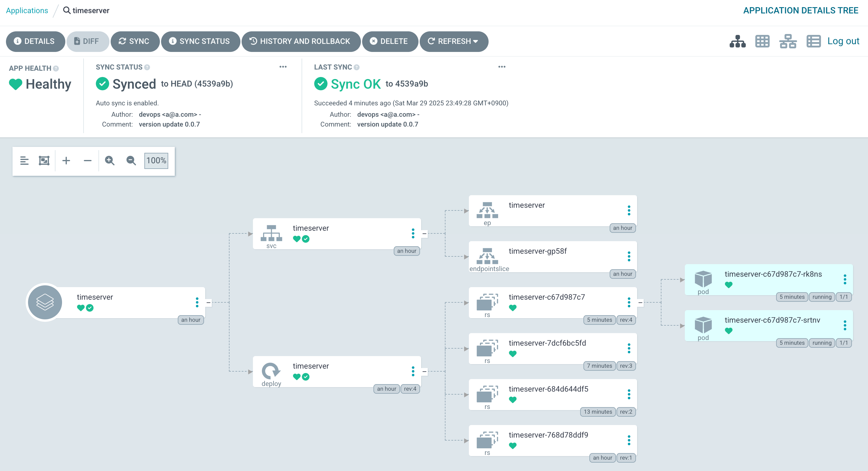Viewport: 868px width, 471px height.
Task: Click the Last Sync help question icon
Action: [356, 67]
